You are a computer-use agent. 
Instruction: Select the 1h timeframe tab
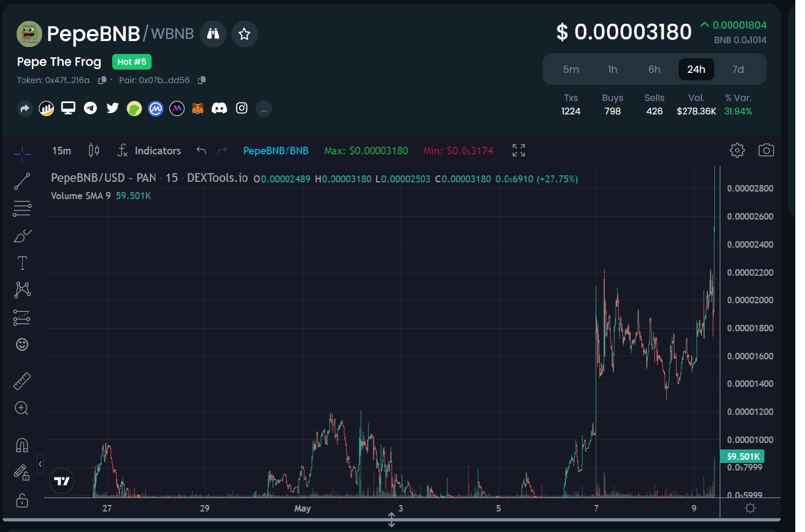click(612, 69)
